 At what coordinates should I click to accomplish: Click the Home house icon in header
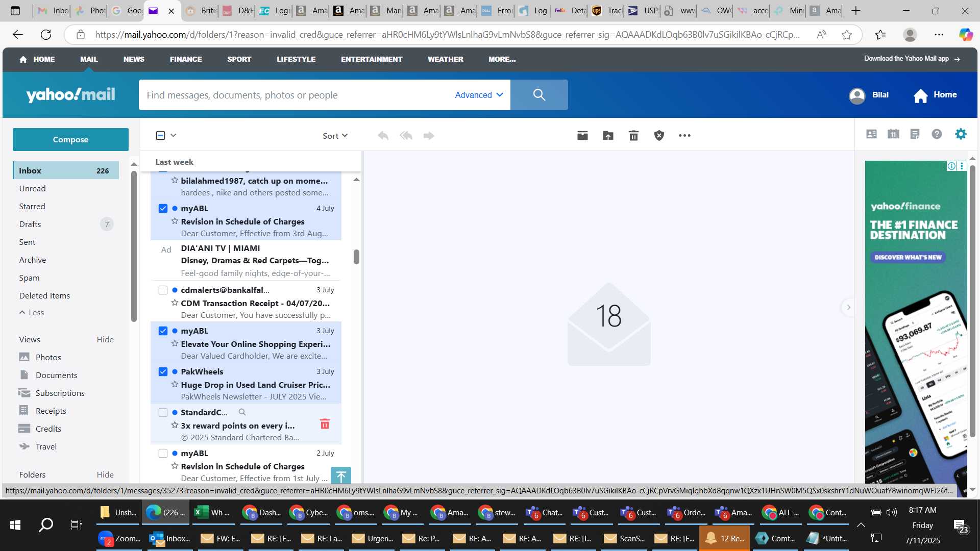920,95
